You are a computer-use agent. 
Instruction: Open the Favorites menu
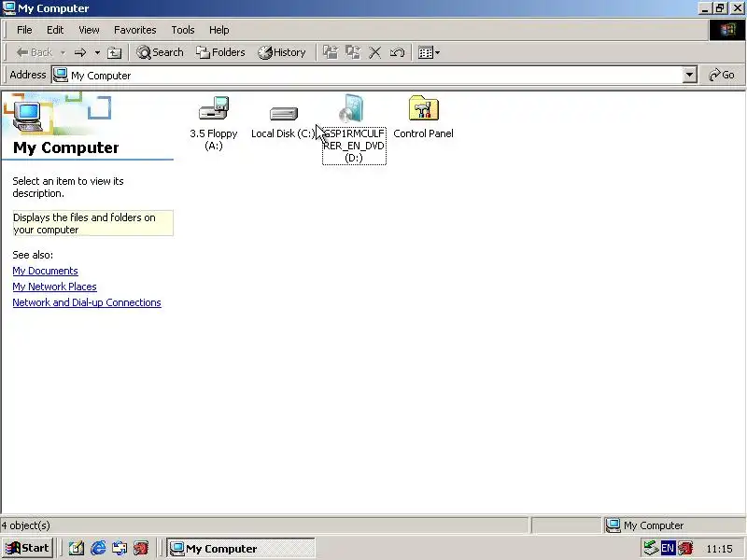click(x=134, y=30)
